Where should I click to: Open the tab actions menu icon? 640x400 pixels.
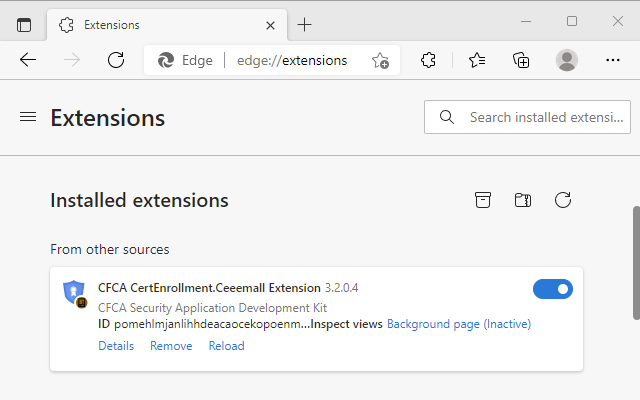click(24, 25)
